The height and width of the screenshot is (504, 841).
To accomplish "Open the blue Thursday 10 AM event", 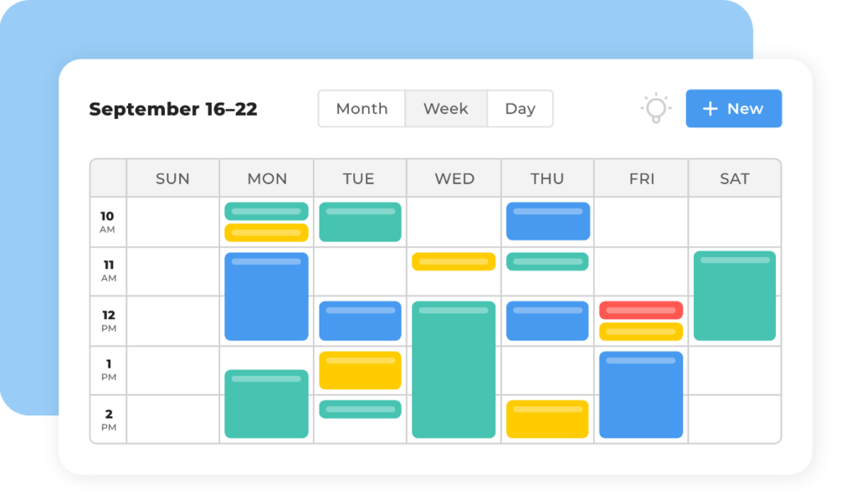I will (x=548, y=222).
